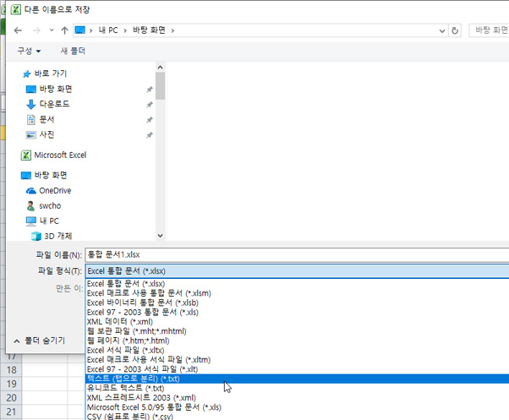Click the 파일 이름 input field
The height and width of the screenshot is (420, 509).
pos(297,254)
